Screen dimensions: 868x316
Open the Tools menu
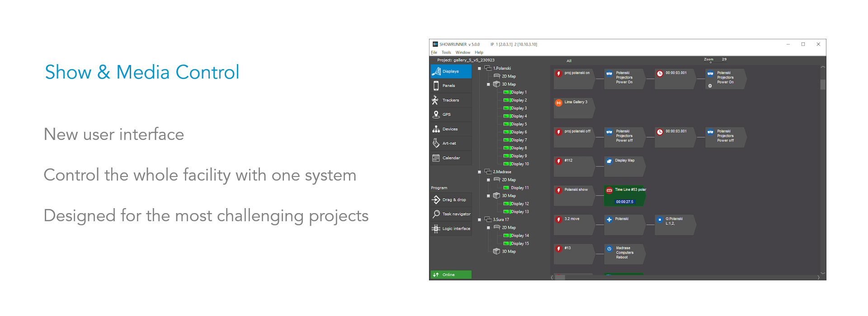[x=446, y=52]
